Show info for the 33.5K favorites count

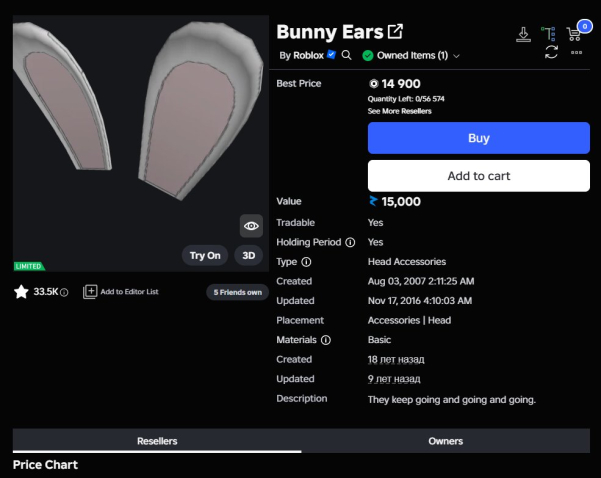pos(64,293)
